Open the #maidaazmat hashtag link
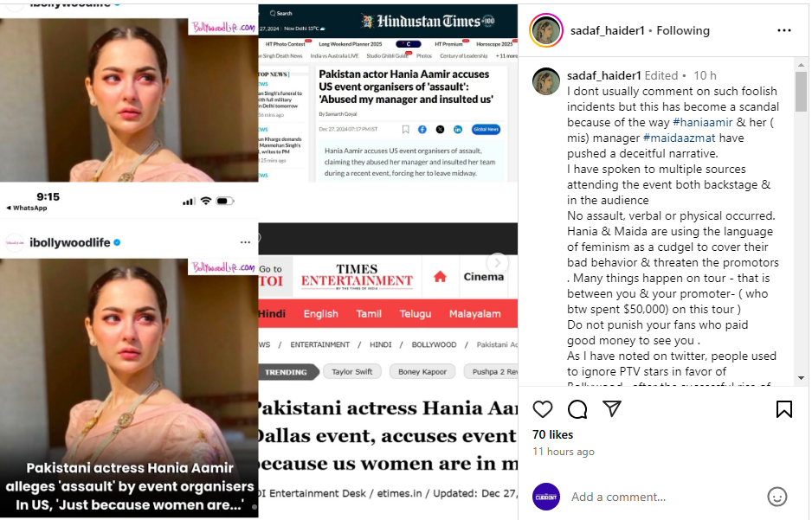This screenshot has width=812, height=520. click(680, 138)
